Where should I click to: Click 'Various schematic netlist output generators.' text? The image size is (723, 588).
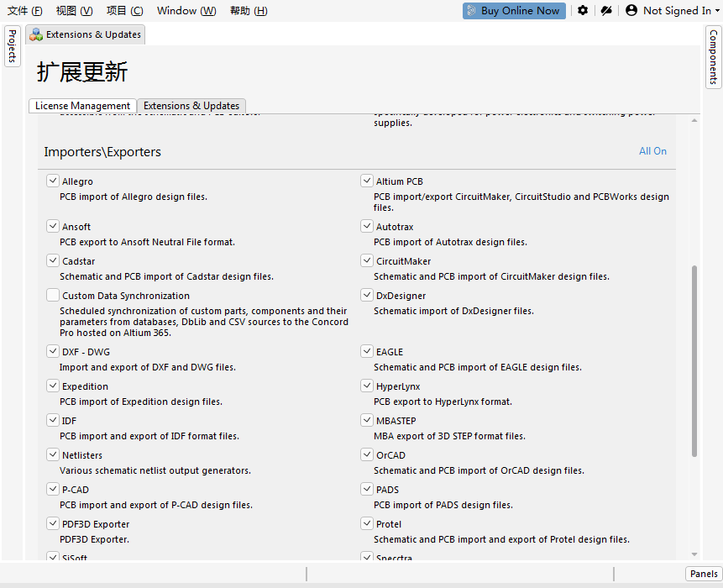155,471
